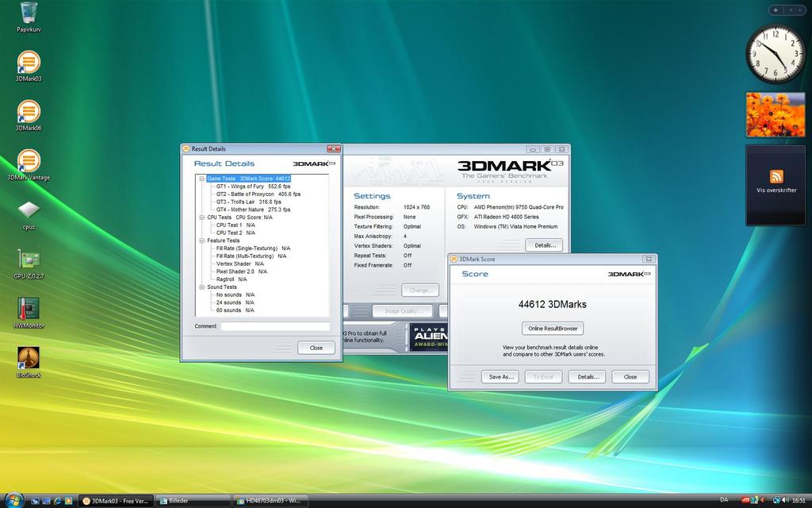
Task: Collapse the Sound Tests tree node
Action: [x=202, y=287]
